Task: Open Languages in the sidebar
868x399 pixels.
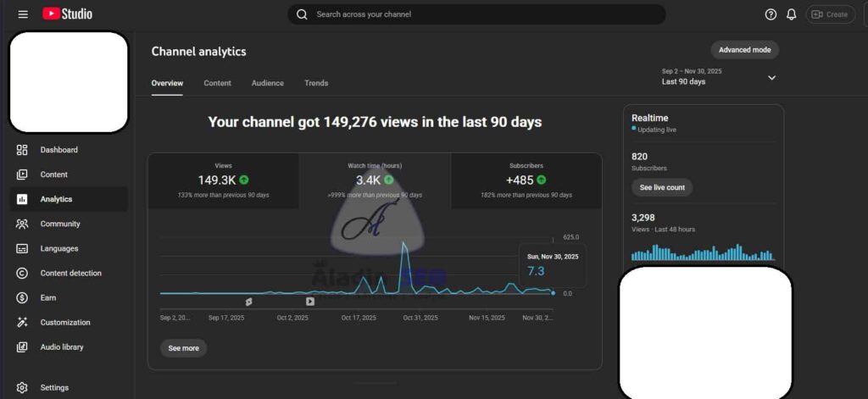Action: coord(58,248)
